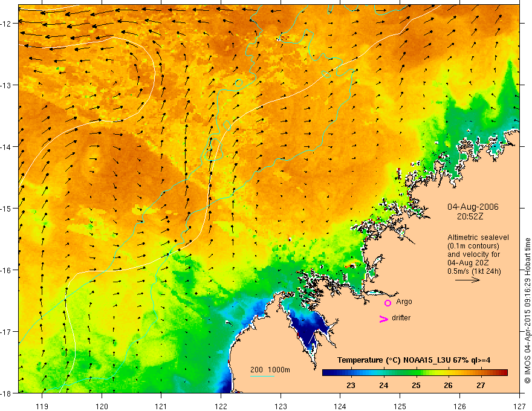Image resolution: width=532 pixels, height=411 pixels.
Task: Click the colorbar tick label '25'
Action: (x=416, y=386)
